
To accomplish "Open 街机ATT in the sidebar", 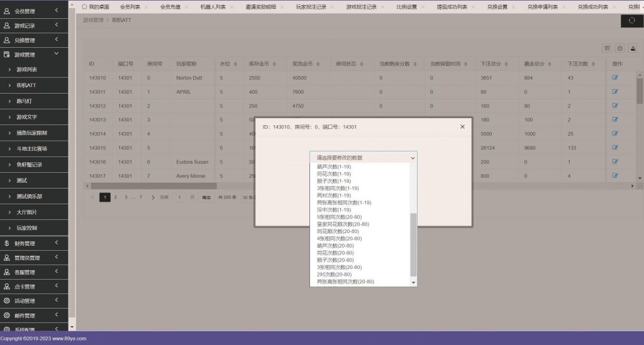I will (26, 85).
